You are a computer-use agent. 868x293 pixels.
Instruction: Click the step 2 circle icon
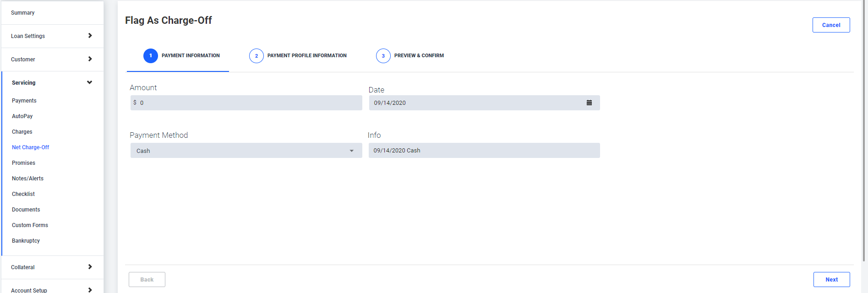[257, 56]
